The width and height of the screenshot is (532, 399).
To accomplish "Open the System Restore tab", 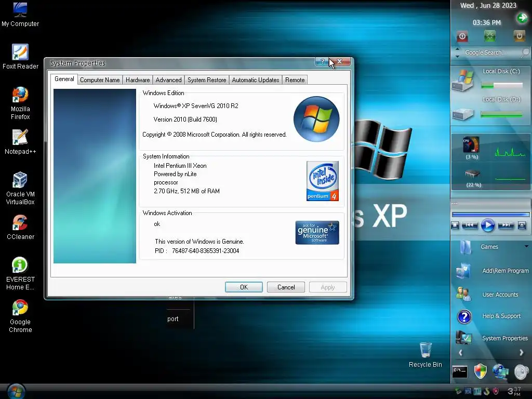I will [207, 80].
